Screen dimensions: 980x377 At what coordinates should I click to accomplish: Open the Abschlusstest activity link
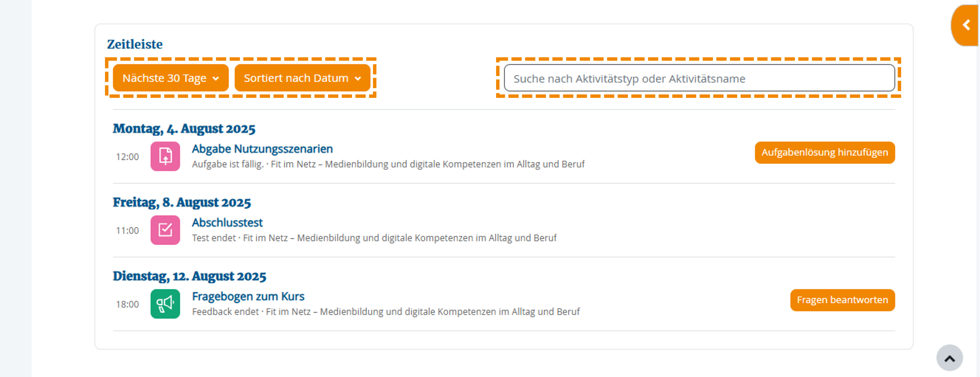227,223
